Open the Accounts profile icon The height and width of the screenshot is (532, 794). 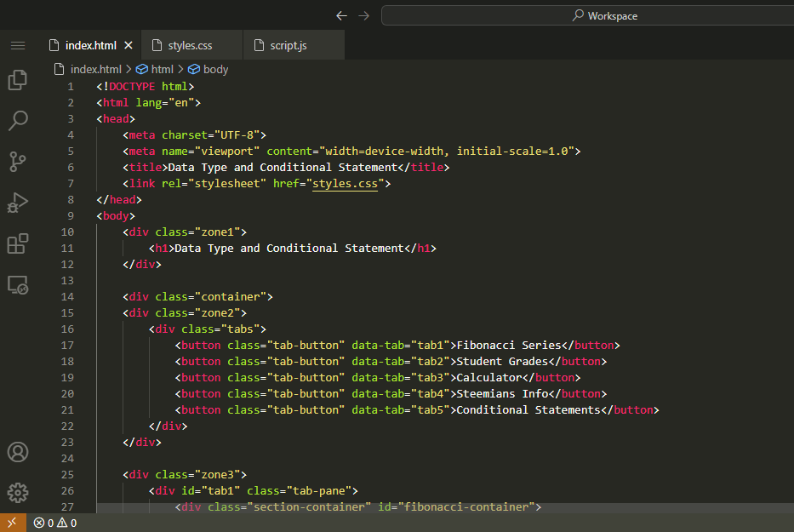pos(18,452)
